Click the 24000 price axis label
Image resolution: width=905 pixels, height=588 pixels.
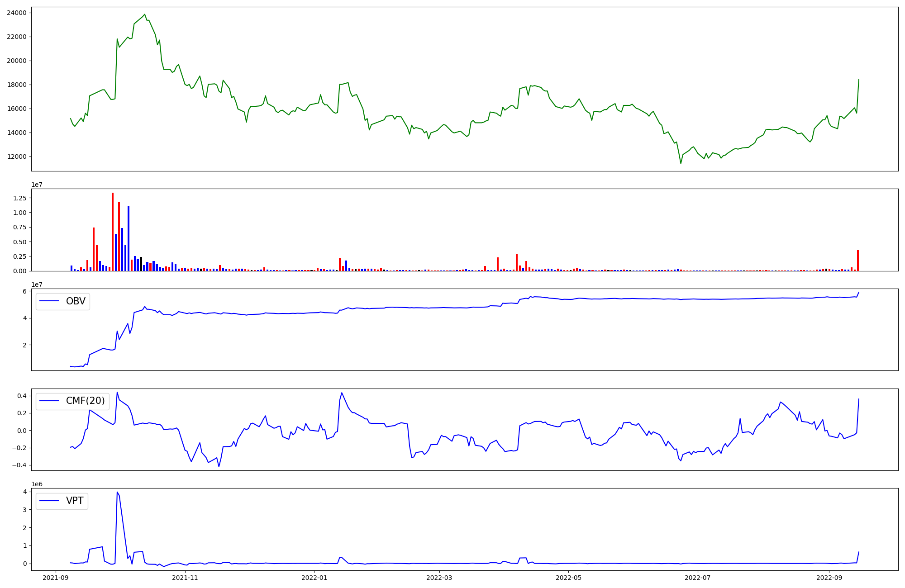(16, 13)
